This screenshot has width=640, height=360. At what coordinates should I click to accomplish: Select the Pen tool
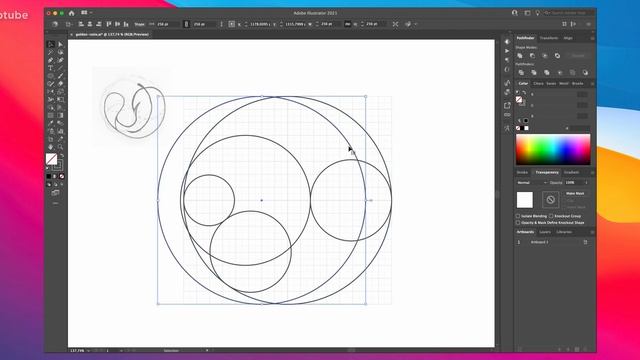pos(51,60)
